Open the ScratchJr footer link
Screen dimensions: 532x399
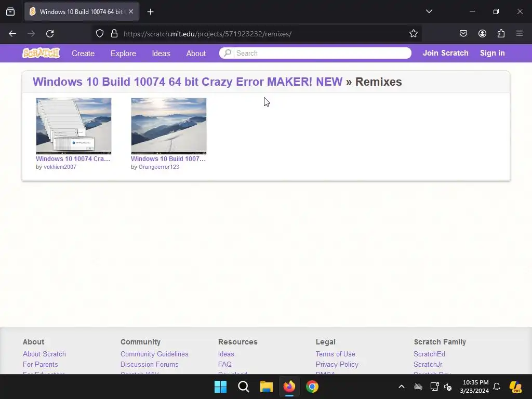tap(428, 364)
